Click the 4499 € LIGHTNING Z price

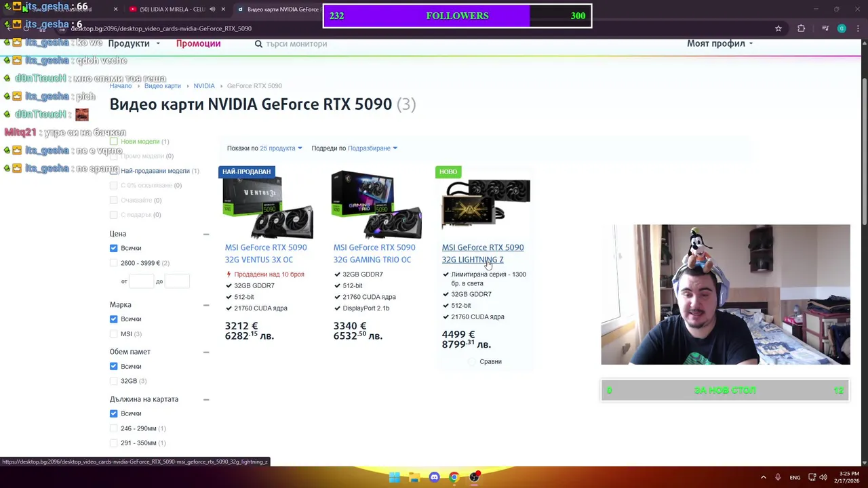(458, 335)
